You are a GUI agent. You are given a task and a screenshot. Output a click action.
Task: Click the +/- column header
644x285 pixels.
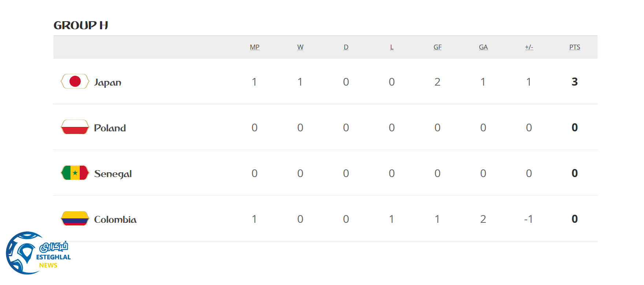pos(529,47)
